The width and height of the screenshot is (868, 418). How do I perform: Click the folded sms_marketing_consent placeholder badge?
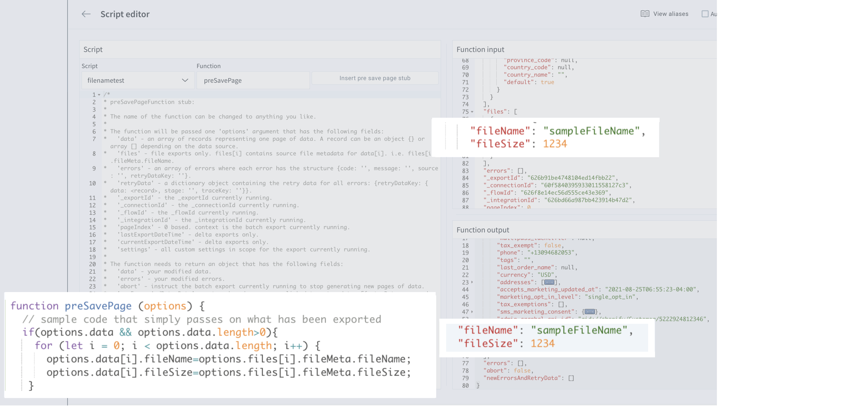590,312
